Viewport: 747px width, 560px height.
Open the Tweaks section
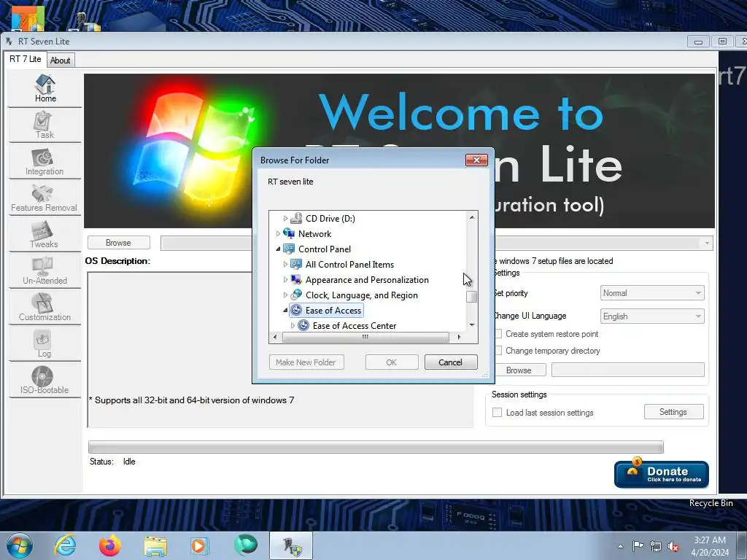pos(44,235)
